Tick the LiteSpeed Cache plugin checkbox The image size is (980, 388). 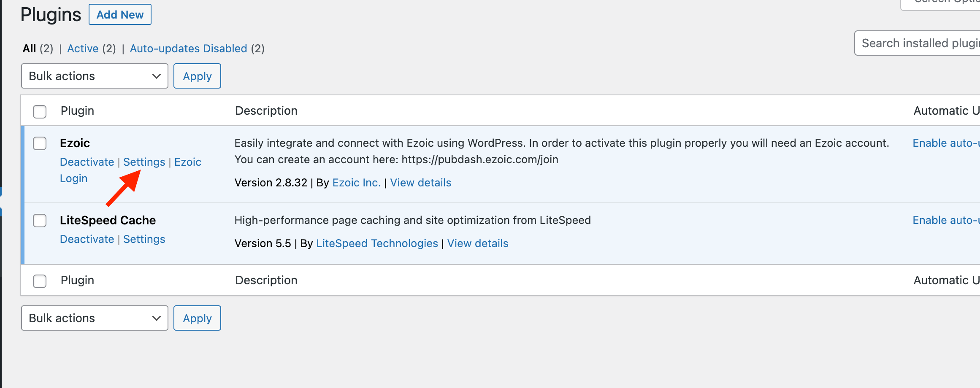[40, 221]
